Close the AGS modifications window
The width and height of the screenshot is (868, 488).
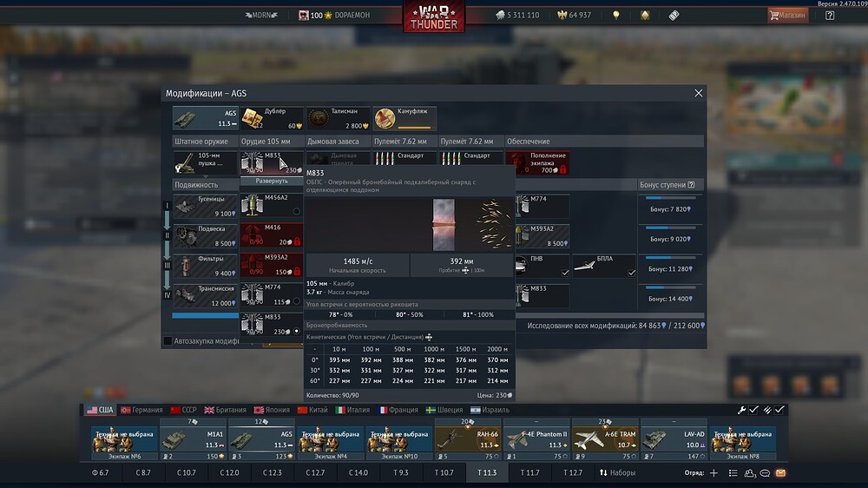click(x=698, y=93)
